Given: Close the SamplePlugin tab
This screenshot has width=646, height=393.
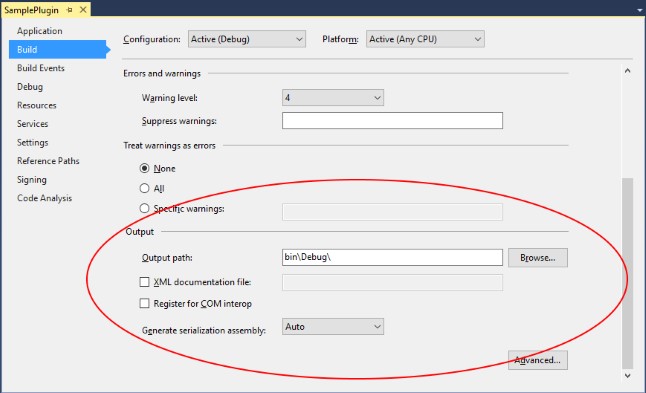Looking at the screenshot, I should 83,9.
